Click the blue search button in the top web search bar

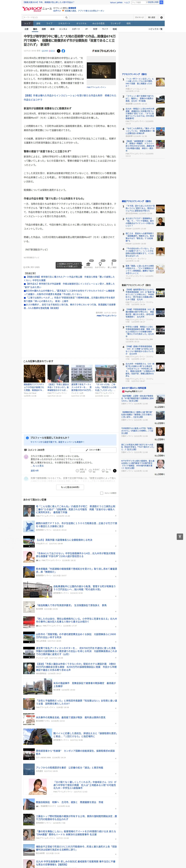161,2
